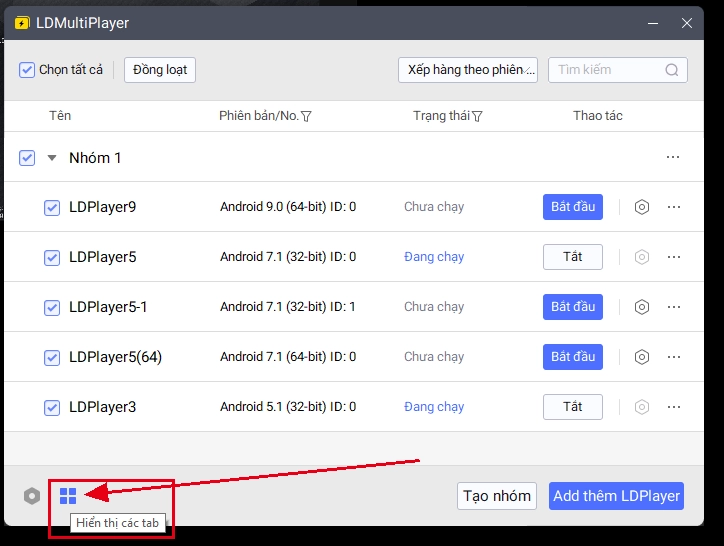The image size is (724, 546).
Task: Collapse the Nhóm 1 group arrow
Action: coord(52,158)
